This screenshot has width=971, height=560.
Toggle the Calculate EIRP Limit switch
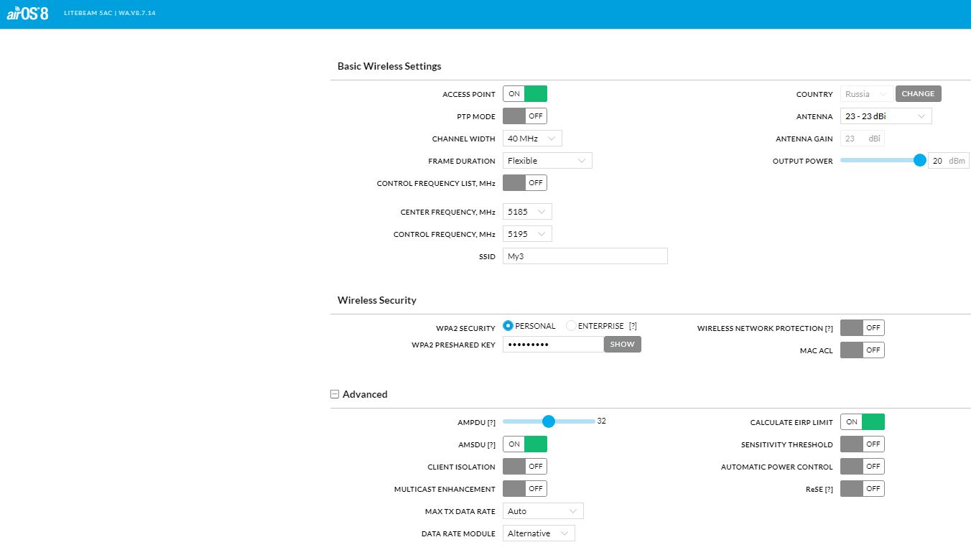pyautogui.click(x=863, y=422)
